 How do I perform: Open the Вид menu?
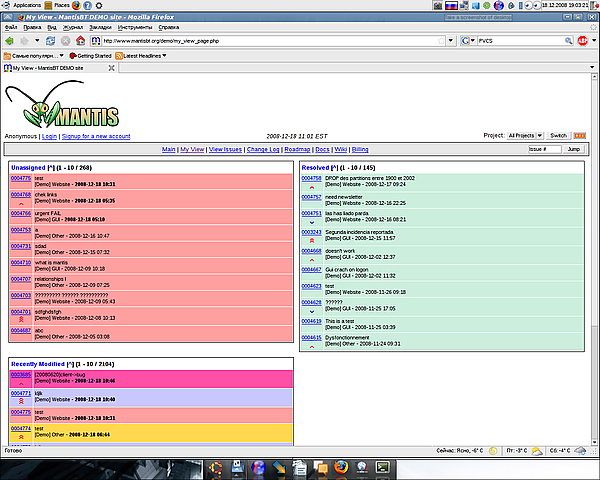[x=52, y=27]
